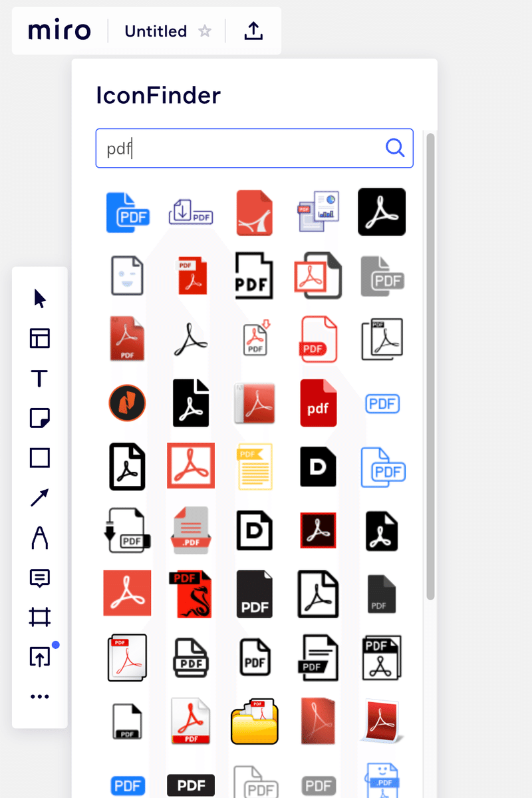Click the IconFinder panel scrollbar

pos(430,367)
